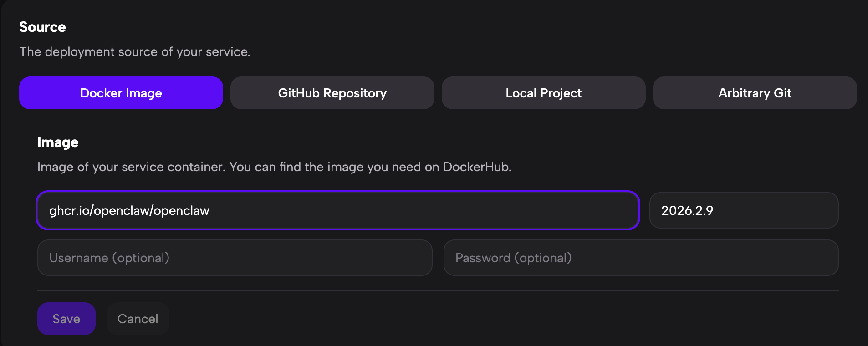The image size is (868, 346).
Task: Click the service container image description
Action: point(274,167)
